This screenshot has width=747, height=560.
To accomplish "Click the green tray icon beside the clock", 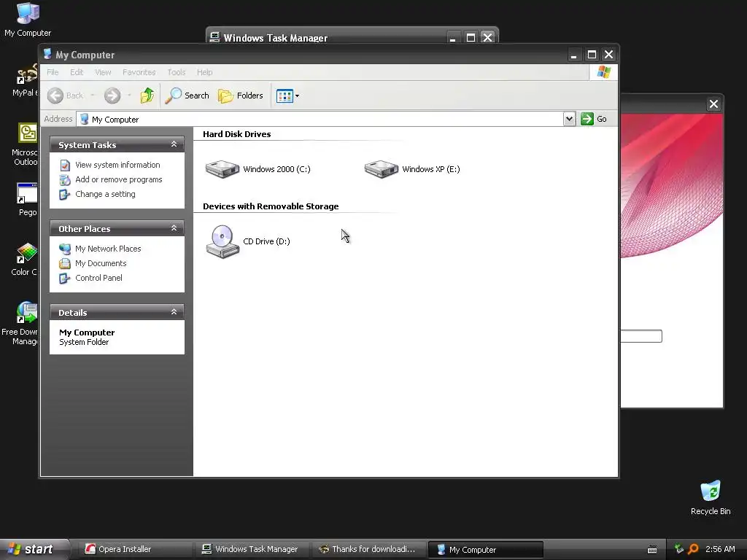I will (x=679, y=549).
